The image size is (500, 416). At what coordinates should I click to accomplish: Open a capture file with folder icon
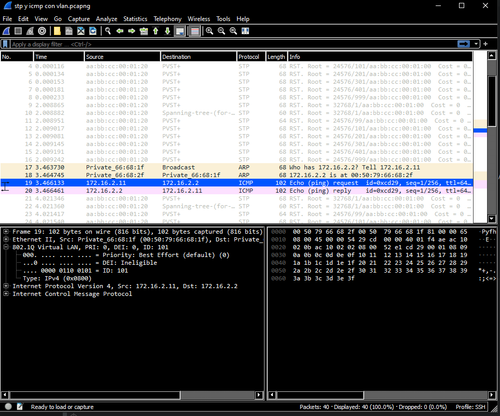[57, 31]
